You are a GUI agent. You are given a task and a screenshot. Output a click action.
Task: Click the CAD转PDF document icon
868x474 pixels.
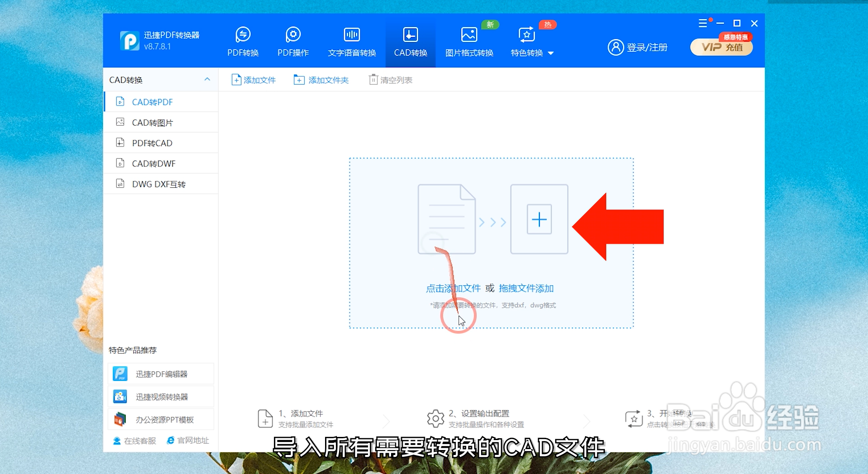(120, 101)
